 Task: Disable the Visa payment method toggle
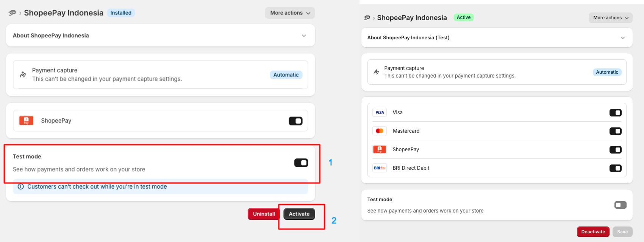(615, 113)
